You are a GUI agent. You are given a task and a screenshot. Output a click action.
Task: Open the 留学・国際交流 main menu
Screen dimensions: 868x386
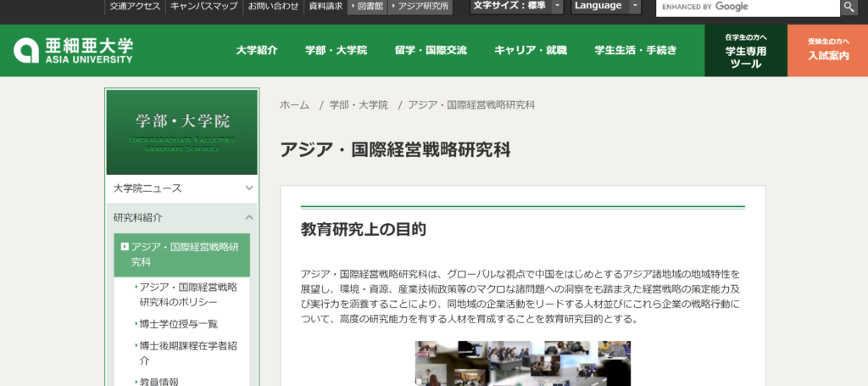pos(431,50)
